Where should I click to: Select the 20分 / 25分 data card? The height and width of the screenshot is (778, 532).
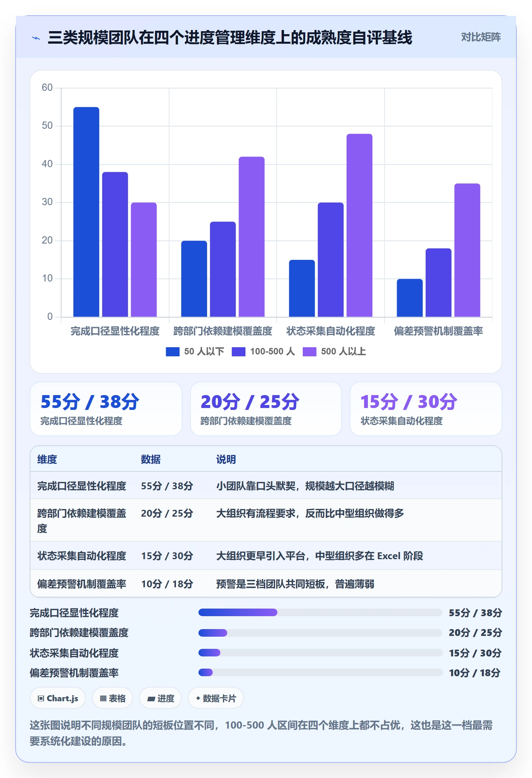coord(266,409)
